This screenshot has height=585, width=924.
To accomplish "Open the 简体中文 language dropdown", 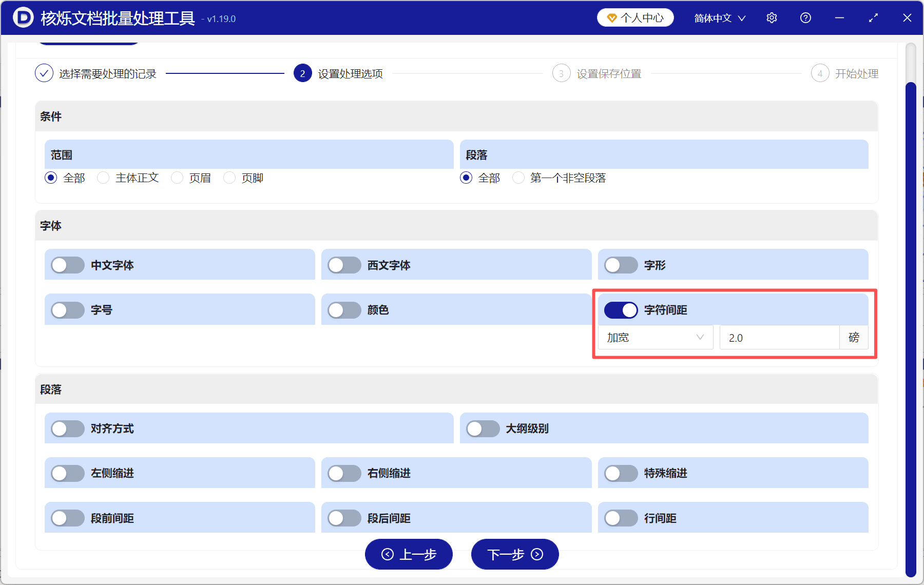I will (719, 17).
